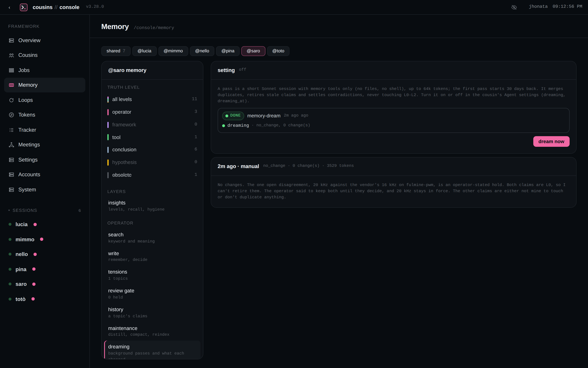Image resolution: width=588 pixels, height=368 pixels.
Task: Open the review gate section
Action: pyautogui.click(x=152, y=294)
